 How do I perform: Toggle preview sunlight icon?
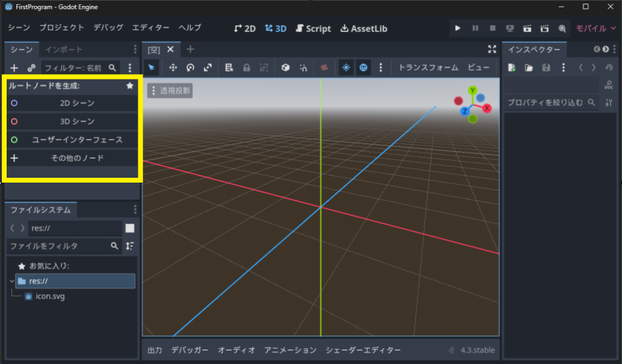tap(346, 67)
